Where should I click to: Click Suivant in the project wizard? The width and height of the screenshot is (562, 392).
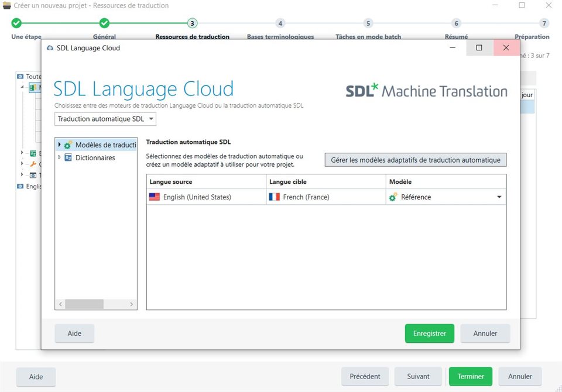pyautogui.click(x=418, y=376)
